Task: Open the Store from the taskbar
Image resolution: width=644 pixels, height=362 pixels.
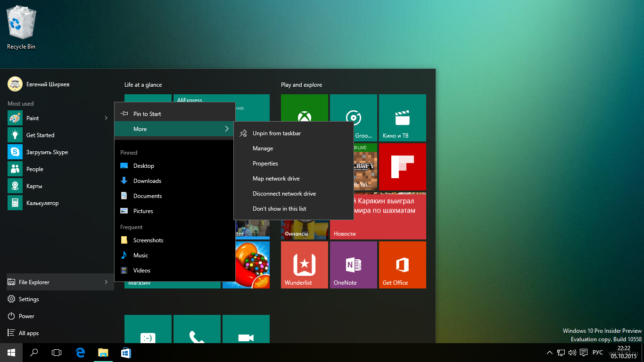Action: point(126,353)
